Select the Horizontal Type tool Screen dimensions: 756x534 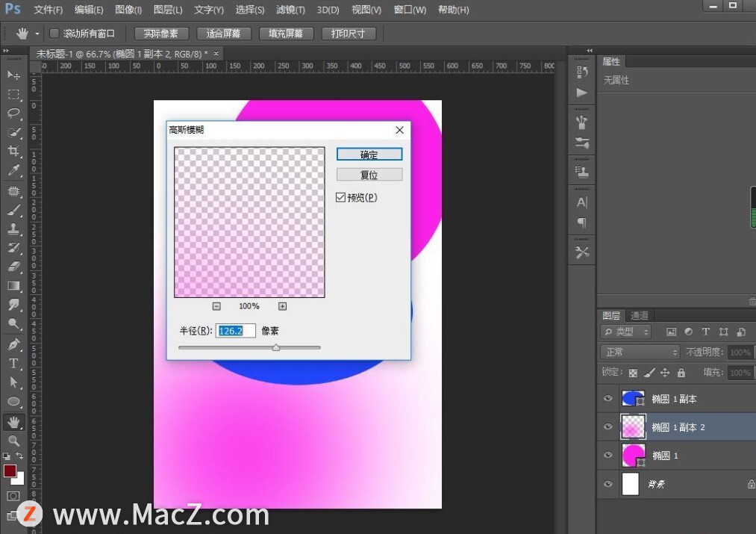[13, 363]
